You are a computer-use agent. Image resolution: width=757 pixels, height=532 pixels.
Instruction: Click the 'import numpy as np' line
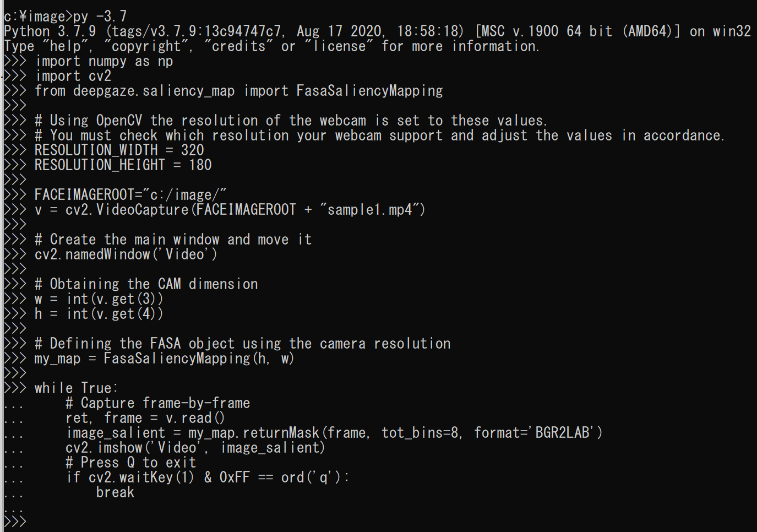[104, 61]
